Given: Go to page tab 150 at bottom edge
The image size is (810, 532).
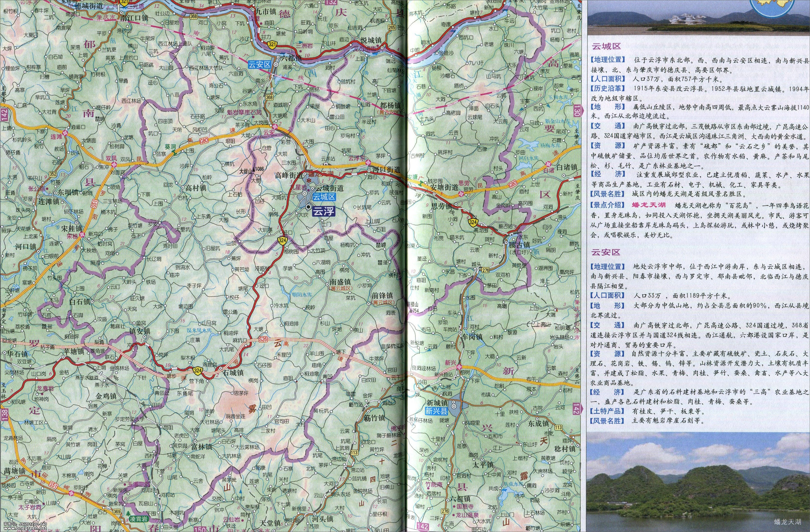Looking at the screenshot, I should (200, 529).
